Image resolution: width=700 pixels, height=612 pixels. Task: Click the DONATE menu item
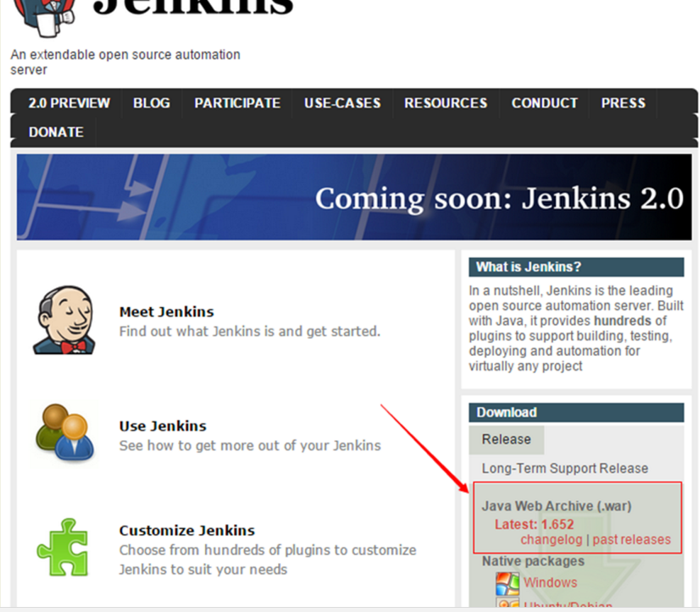pyautogui.click(x=56, y=132)
